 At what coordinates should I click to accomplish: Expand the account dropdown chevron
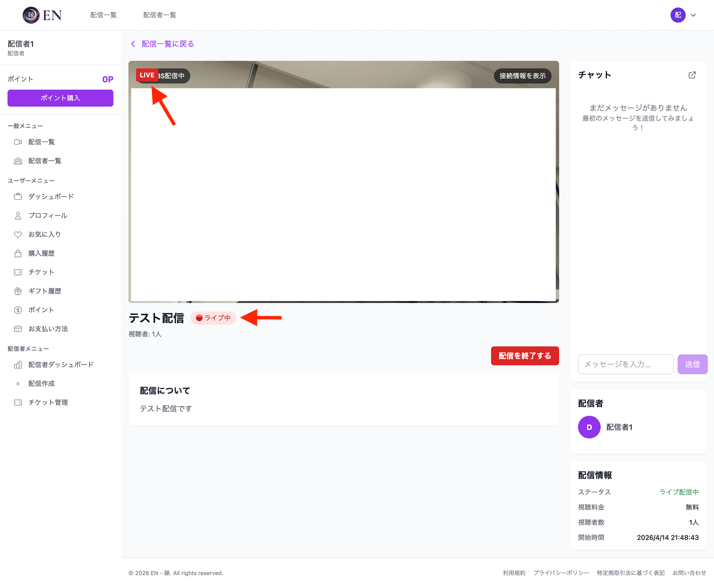693,15
